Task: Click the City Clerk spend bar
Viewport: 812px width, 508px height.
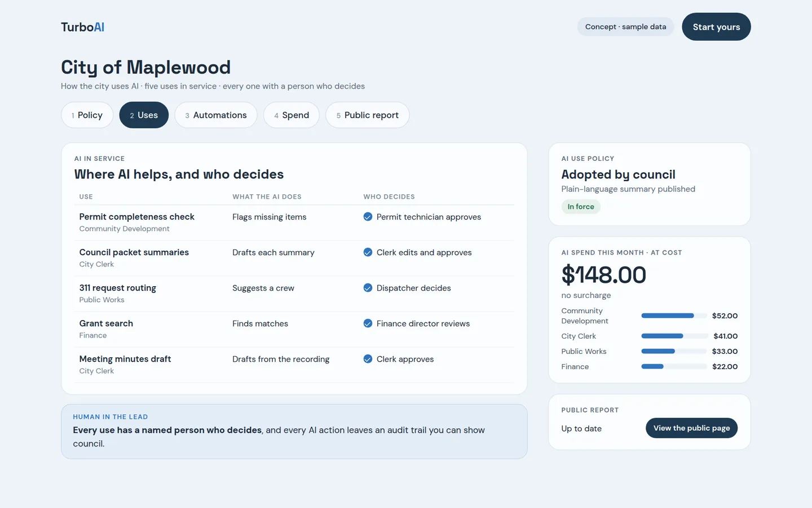Action: coord(674,336)
